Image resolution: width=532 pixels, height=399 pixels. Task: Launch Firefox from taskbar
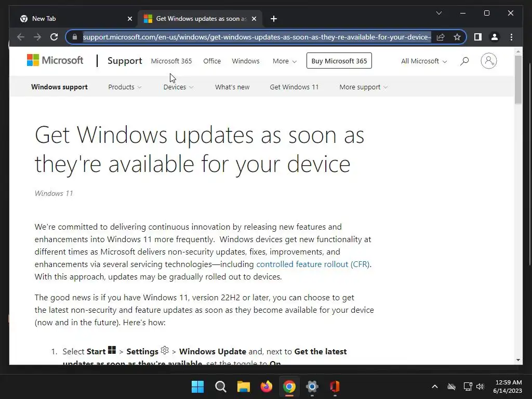point(267,387)
